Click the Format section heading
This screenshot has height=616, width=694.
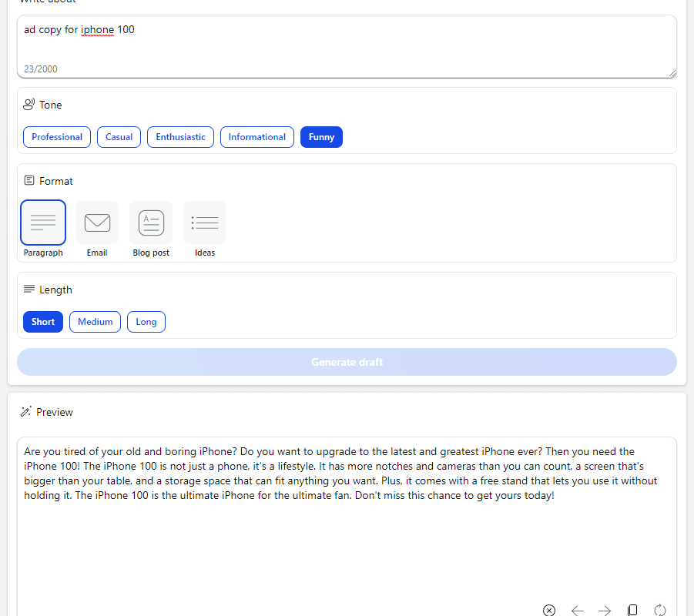pos(55,181)
